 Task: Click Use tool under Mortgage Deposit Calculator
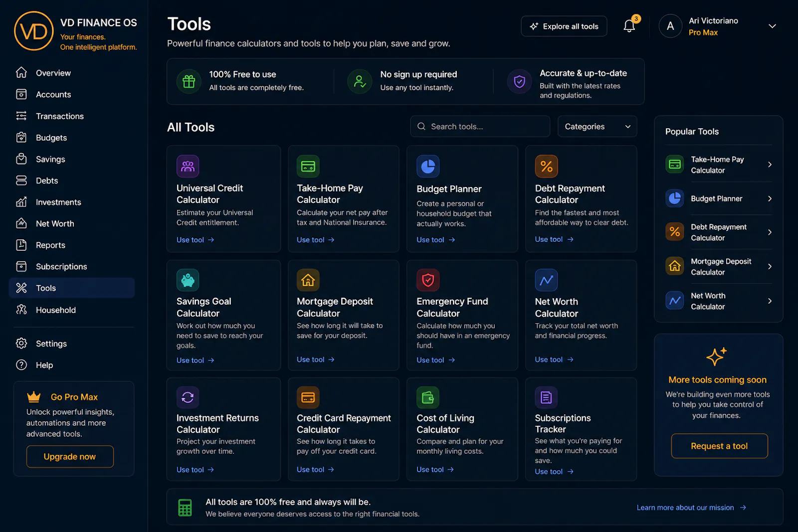click(315, 359)
